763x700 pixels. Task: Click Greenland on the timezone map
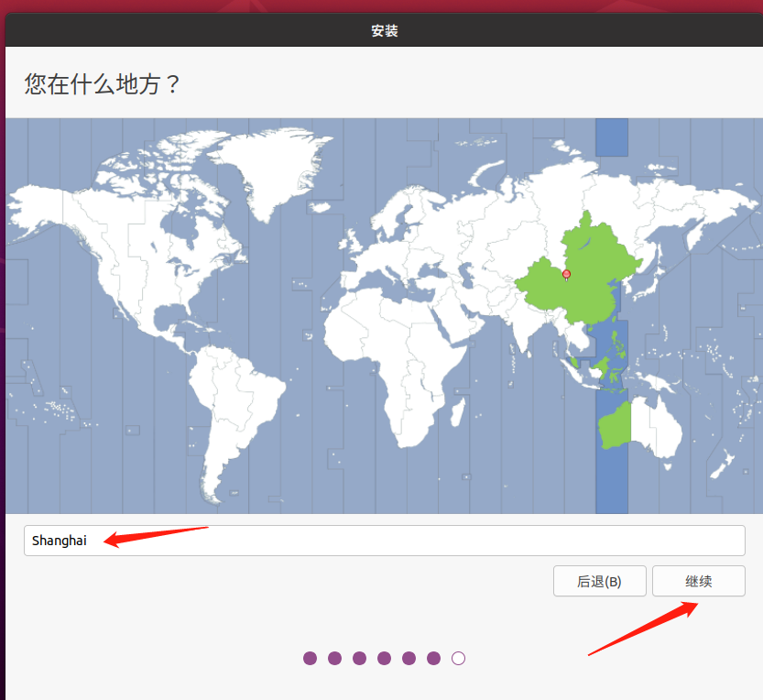point(273,170)
